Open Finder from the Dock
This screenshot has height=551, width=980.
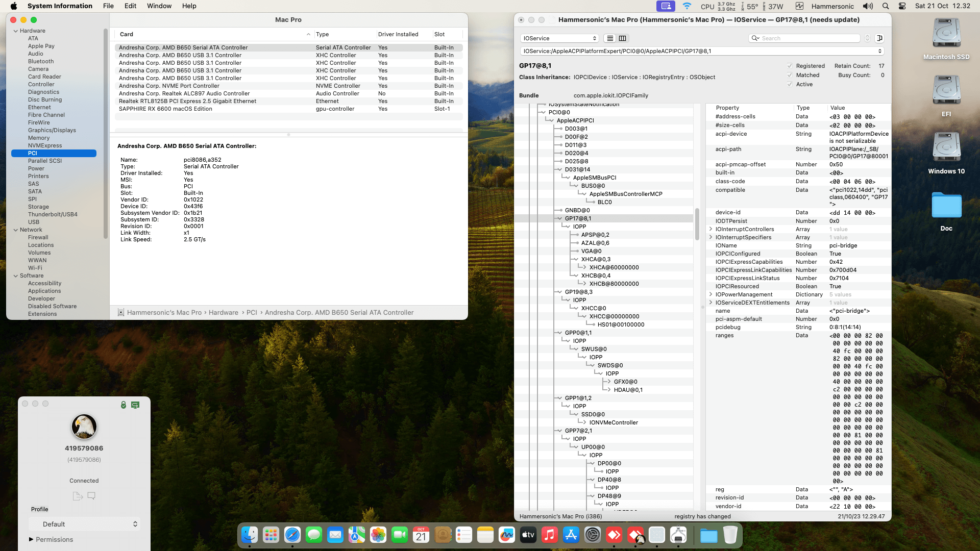[x=250, y=535]
